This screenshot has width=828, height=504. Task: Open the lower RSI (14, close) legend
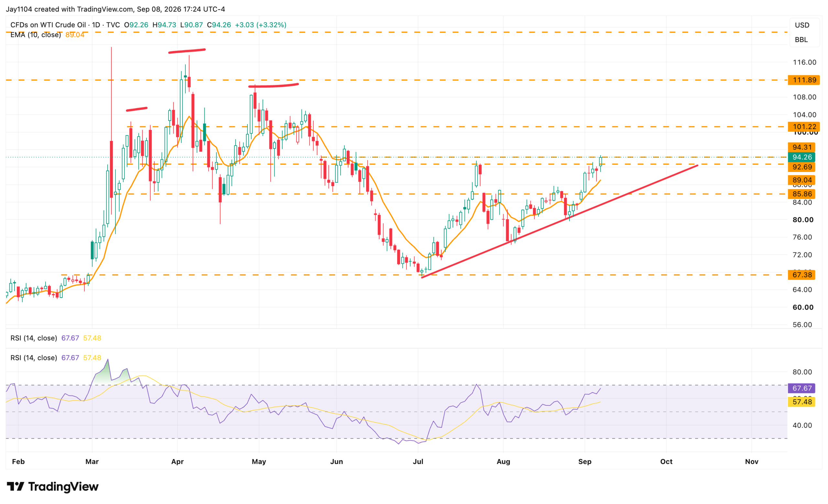tap(34, 358)
